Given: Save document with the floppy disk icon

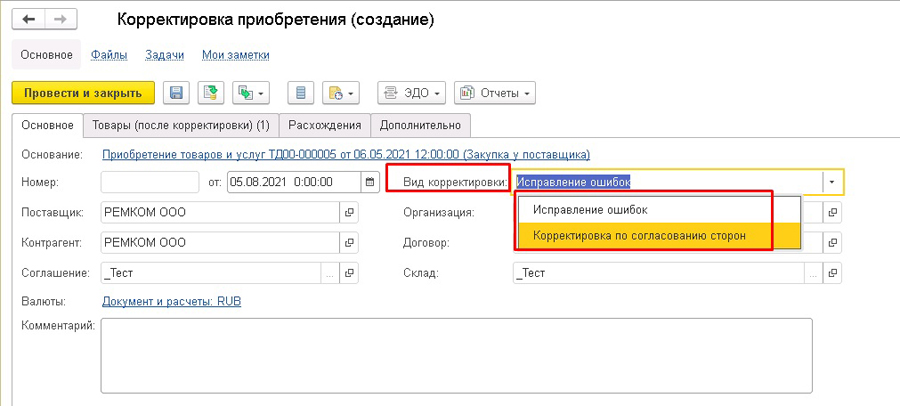Looking at the screenshot, I should 176,93.
